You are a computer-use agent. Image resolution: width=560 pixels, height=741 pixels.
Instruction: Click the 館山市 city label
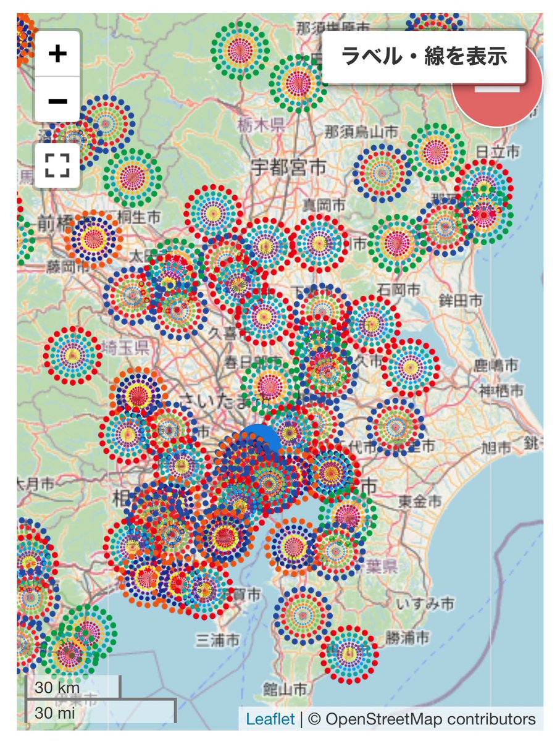tap(285, 688)
